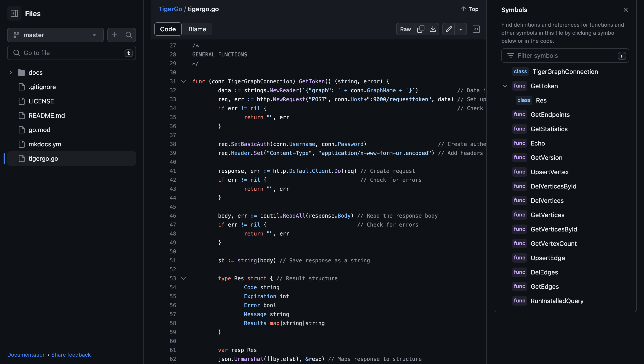Collapse the Files side panel
The height and width of the screenshot is (364, 644).
point(14,13)
